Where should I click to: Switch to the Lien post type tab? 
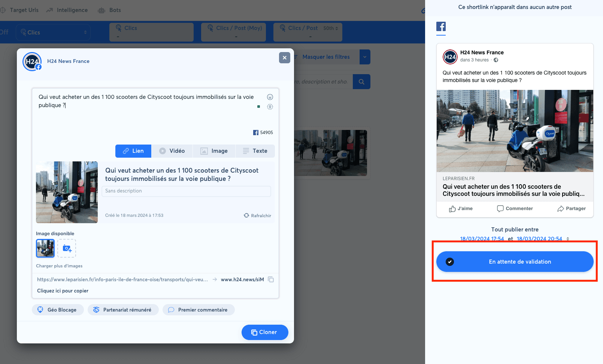pyautogui.click(x=133, y=151)
